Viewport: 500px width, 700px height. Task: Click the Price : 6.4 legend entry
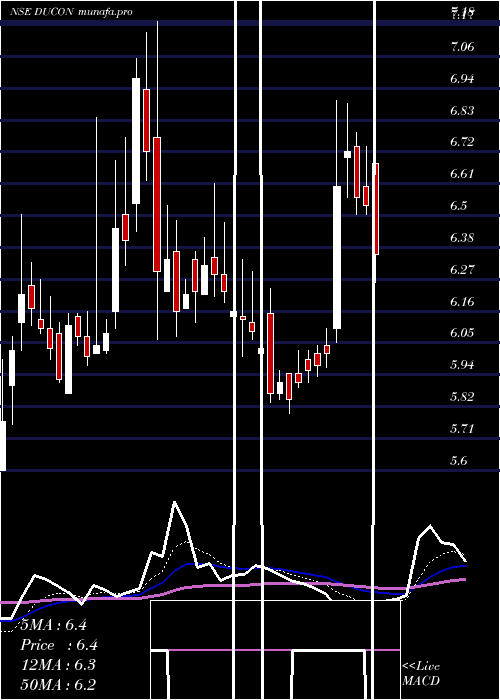(59, 645)
